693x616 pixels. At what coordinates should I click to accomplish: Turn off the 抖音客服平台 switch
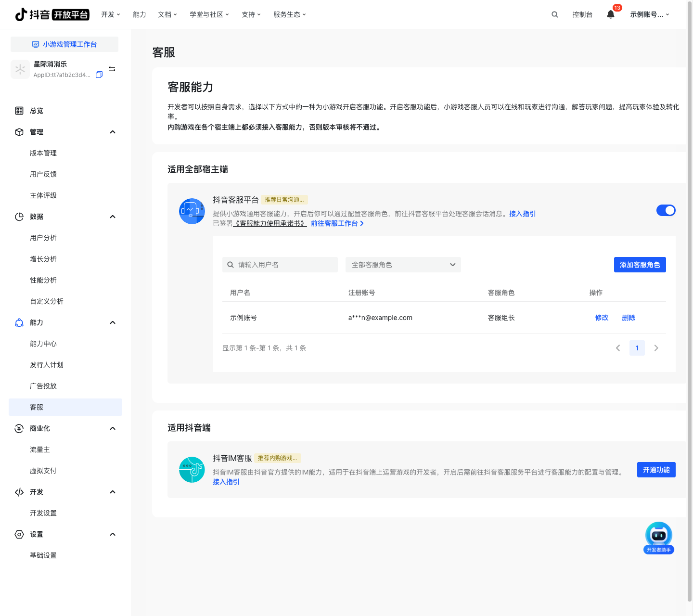tap(666, 210)
